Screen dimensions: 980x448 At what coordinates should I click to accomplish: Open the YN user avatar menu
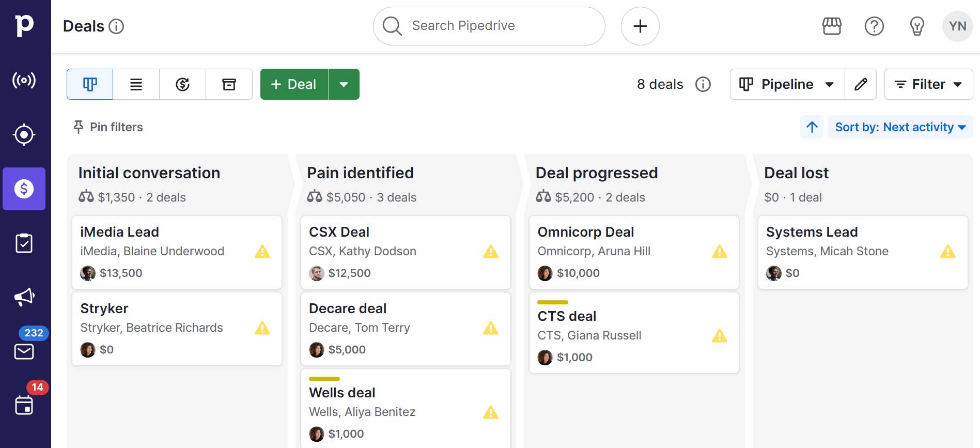click(957, 26)
